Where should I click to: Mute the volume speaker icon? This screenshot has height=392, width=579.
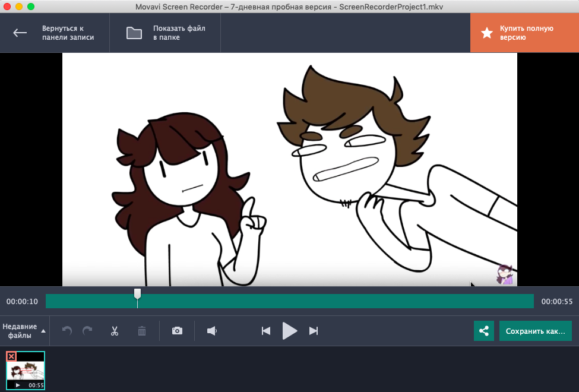(211, 331)
